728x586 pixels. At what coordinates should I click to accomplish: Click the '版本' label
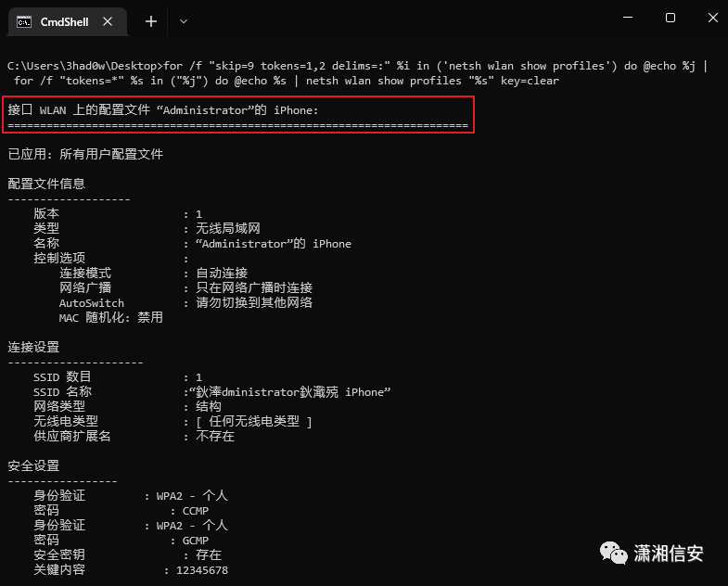[x=46, y=213]
